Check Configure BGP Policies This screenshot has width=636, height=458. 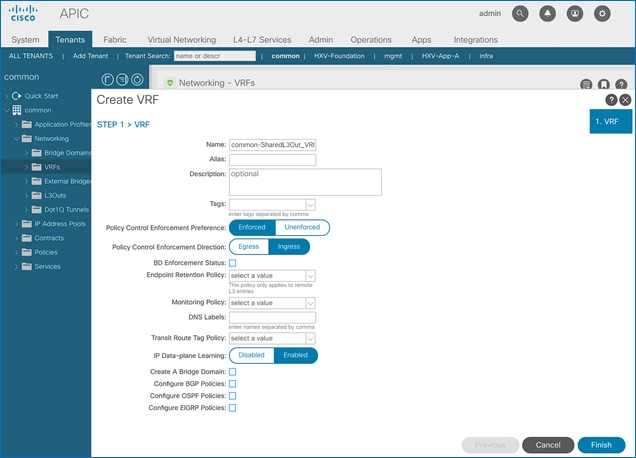point(232,384)
